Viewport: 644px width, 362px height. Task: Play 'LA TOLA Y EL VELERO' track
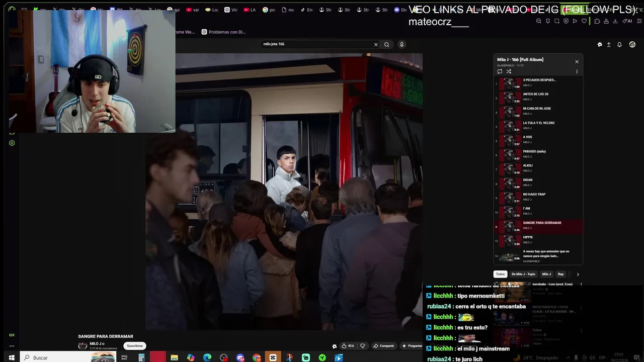point(538,126)
